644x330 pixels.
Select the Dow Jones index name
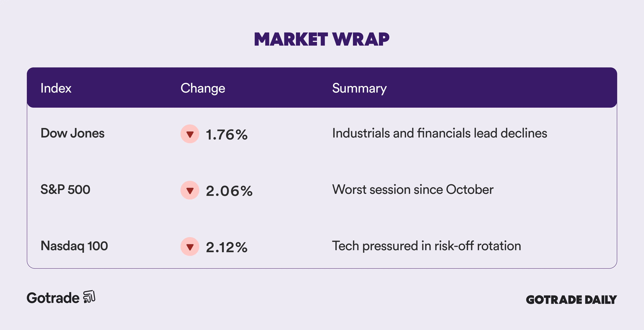click(72, 133)
